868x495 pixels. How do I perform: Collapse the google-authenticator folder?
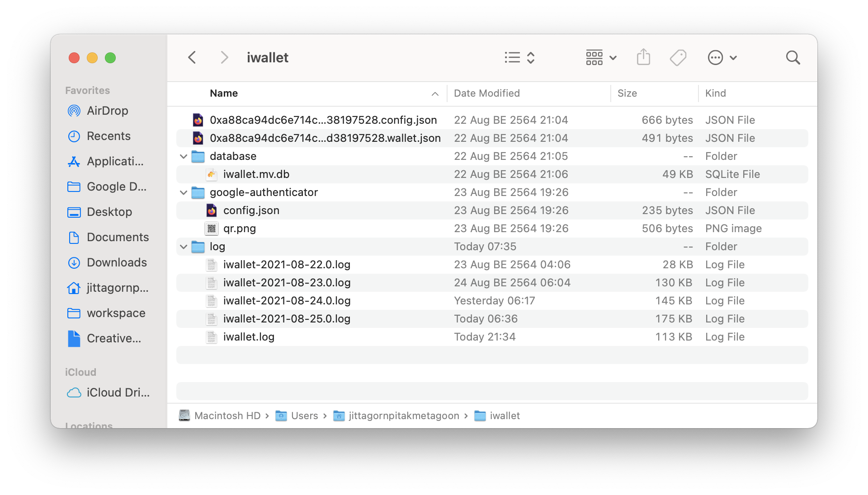click(184, 192)
